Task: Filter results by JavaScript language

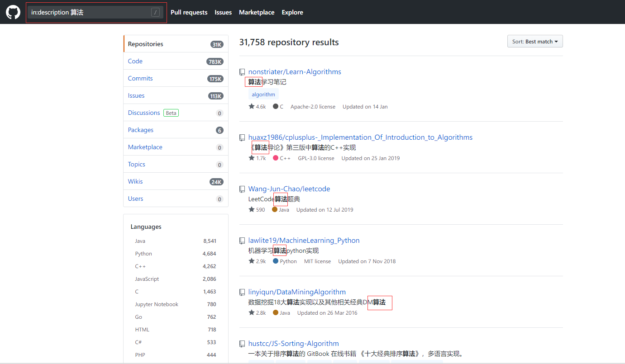Action: coord(176,279)
